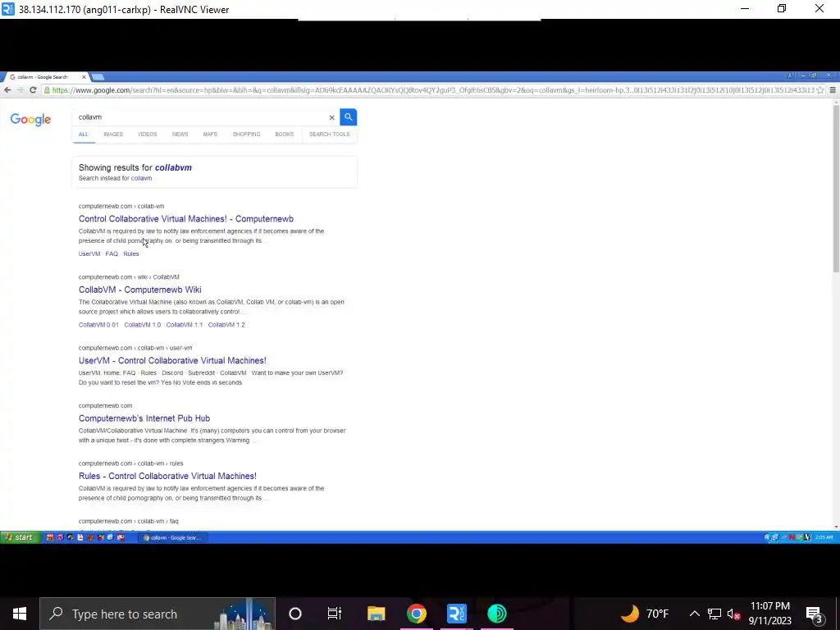Open Cortana circle icon on host taskbar
The width and height of the screenshot is (840, 630).
(295, 614)
